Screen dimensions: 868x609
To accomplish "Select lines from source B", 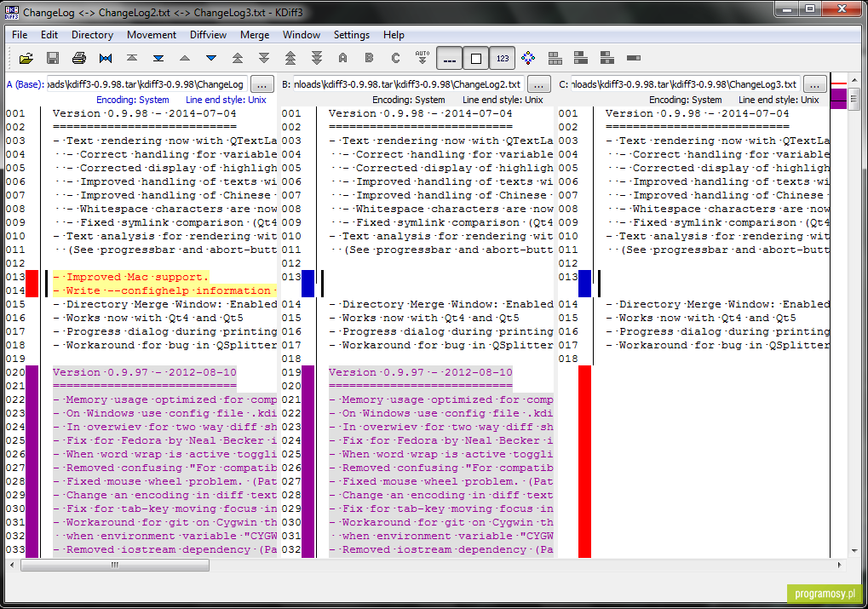I will (x=369, y=58).
